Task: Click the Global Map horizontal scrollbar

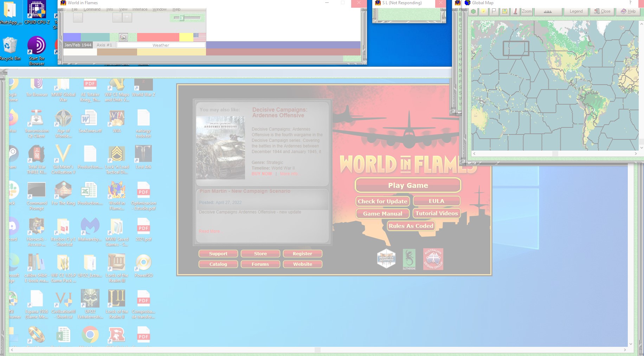Action: (x=555, y=154)
